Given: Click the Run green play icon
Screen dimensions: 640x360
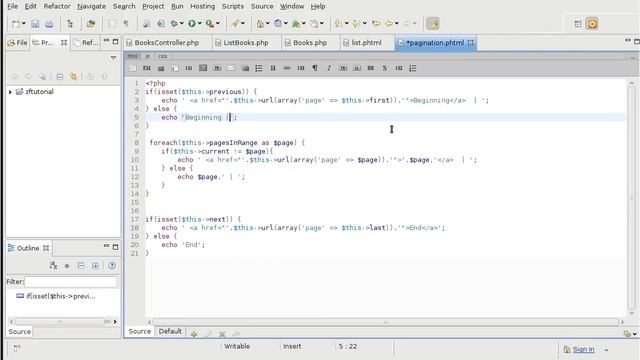Looking at the screenshot, I should pos(192,24).
